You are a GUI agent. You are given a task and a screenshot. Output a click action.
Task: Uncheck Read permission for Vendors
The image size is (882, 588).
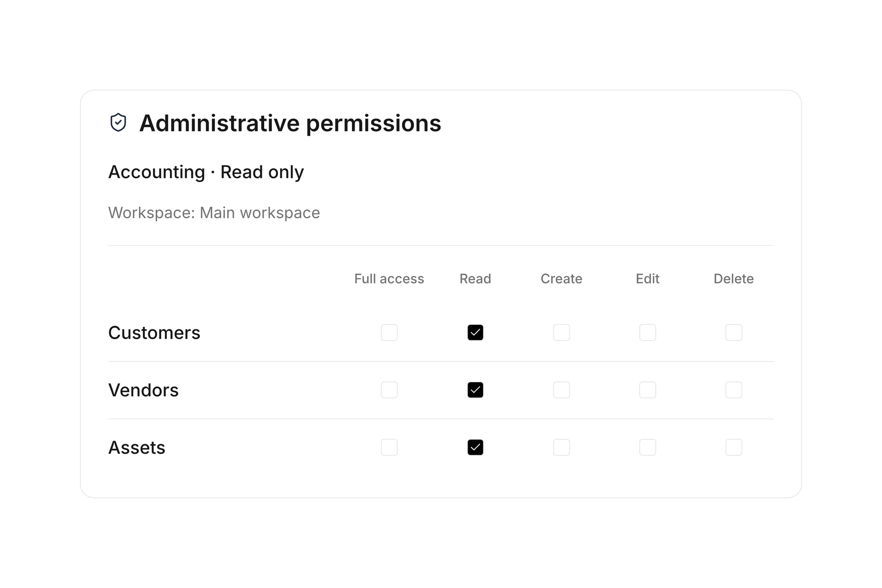point(475,390)
